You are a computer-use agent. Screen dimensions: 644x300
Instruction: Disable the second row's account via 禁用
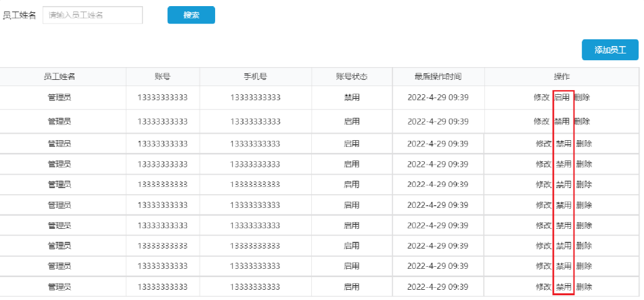click(x=561, y=122)
